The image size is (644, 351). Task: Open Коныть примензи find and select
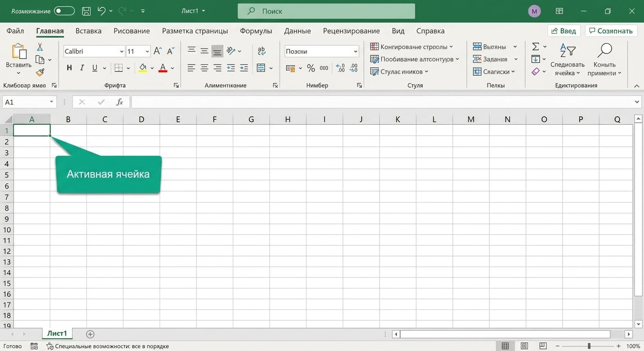605,59
